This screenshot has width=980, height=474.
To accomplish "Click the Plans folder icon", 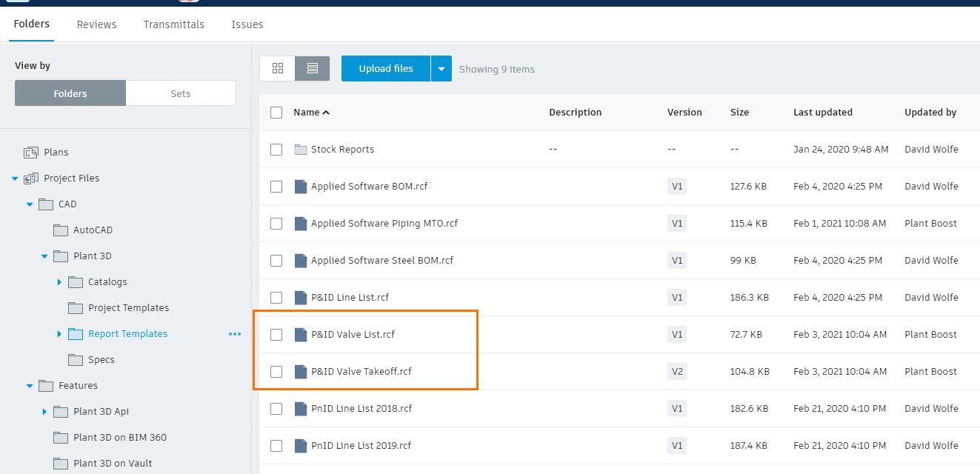I will tap(30, 153).
